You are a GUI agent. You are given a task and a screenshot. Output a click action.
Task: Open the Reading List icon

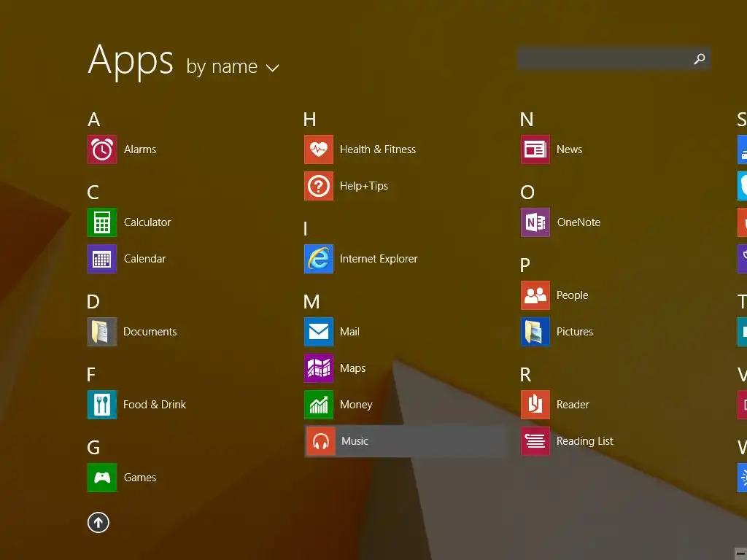click(x=535, y=441)
